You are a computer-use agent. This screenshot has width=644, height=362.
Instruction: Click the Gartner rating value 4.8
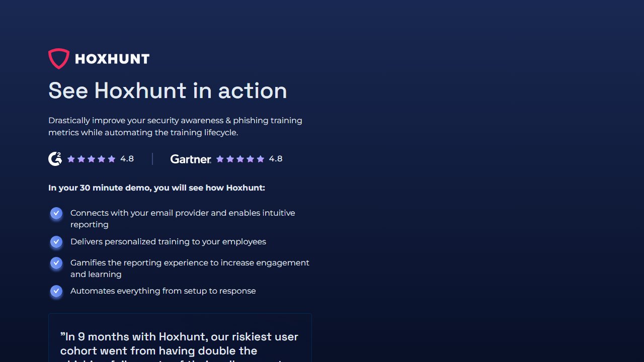pyautogui.click(x=276, y=159)
